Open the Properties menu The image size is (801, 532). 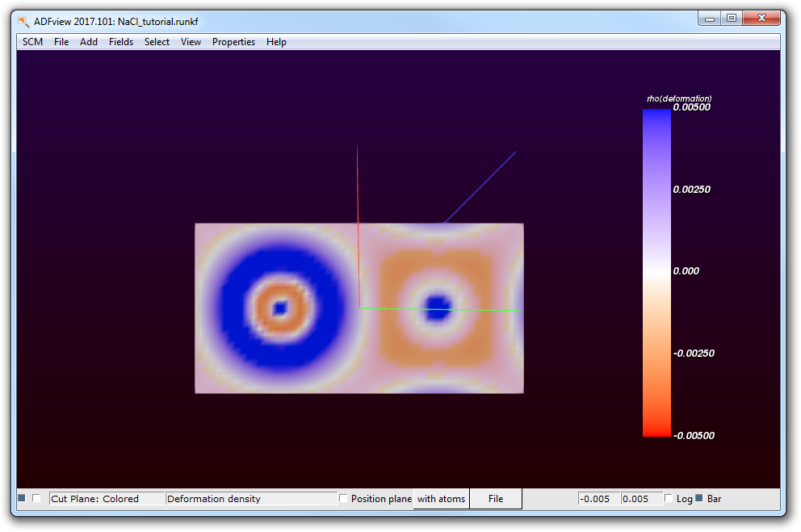click(x=233, y=42)
